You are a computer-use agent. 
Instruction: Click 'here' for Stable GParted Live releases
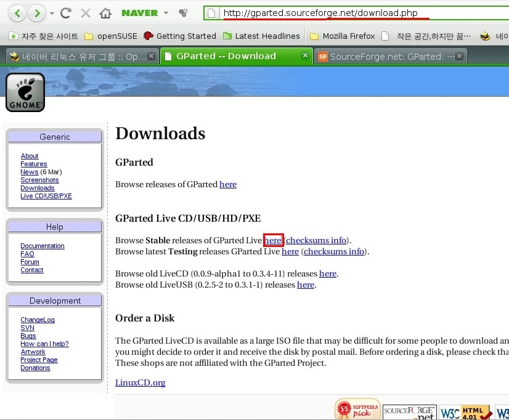coord(273,240)
